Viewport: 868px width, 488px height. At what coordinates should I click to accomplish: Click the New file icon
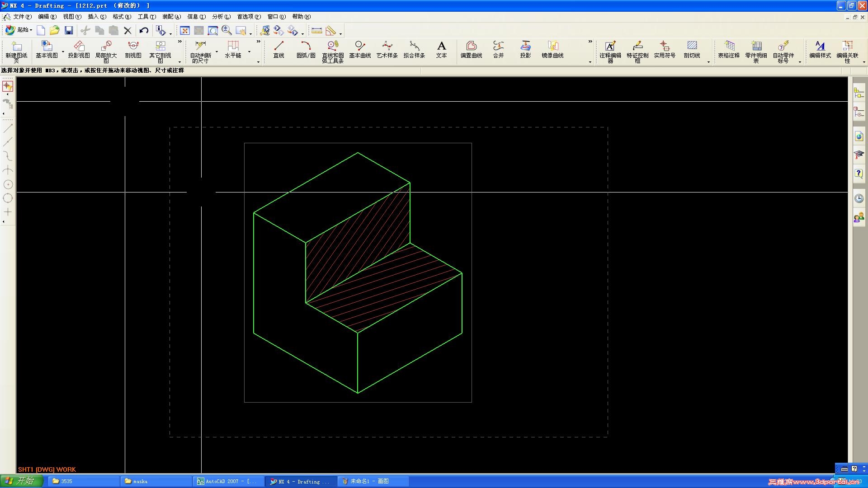(x=41, y=30)
